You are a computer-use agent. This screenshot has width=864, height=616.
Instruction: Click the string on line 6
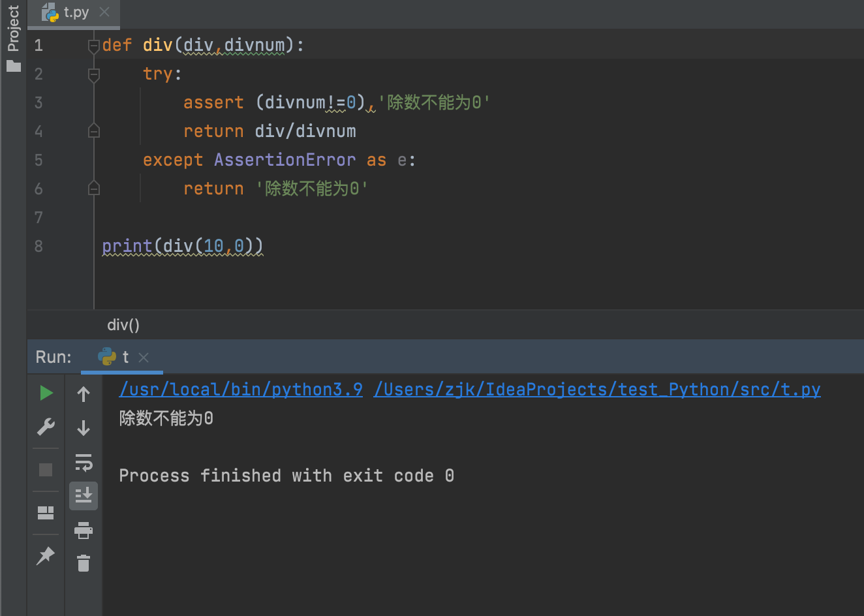[x=311, y=189]
